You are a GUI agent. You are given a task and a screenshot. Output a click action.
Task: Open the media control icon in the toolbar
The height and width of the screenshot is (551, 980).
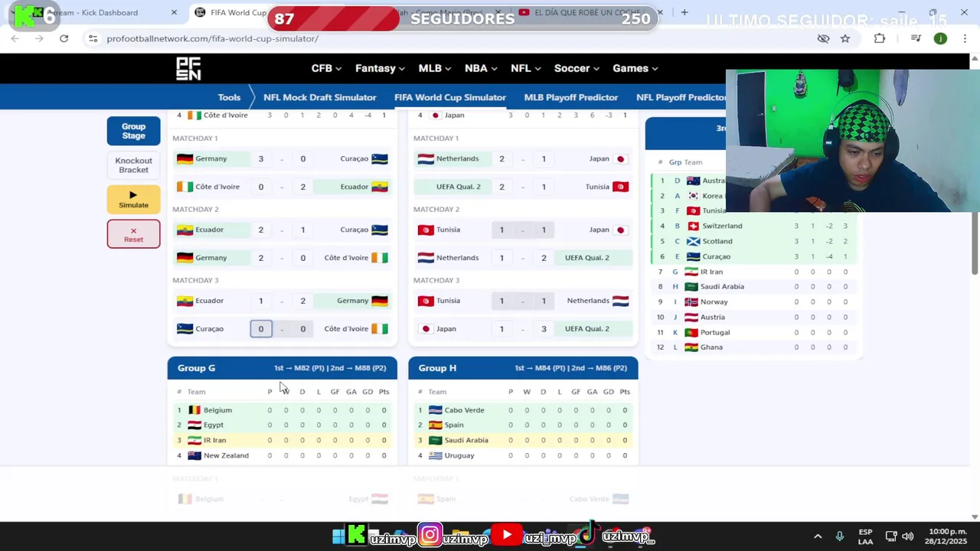pyautogui.click(x=916, y=38)
